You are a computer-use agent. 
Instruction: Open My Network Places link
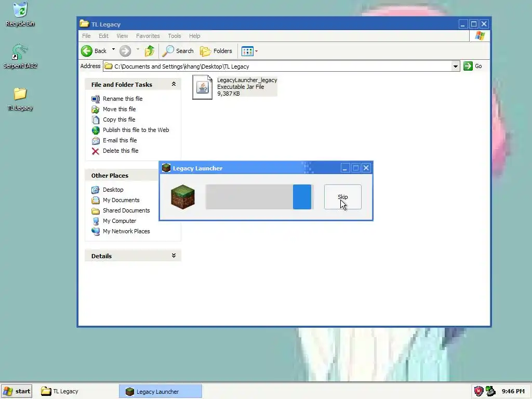(x=126, y=231)
